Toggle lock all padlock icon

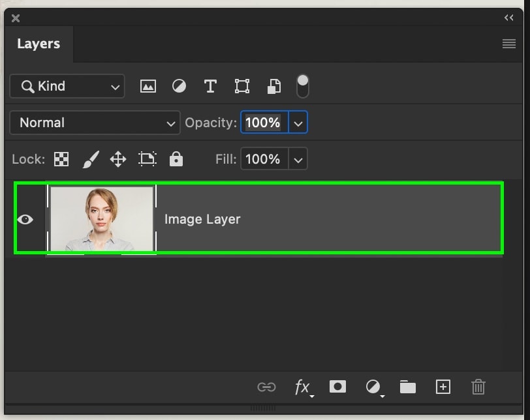[x=176, y=159]
